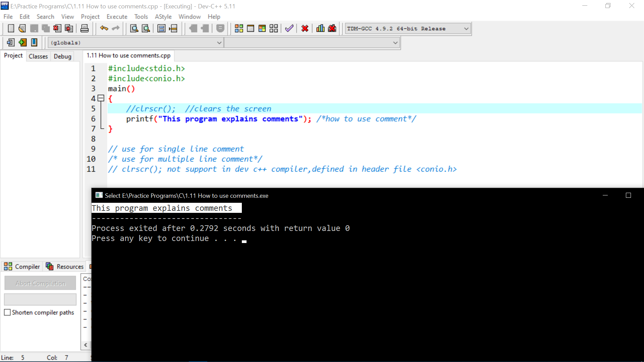Open the View menu
The width and height of the screenshot is (644, 362).
coord(67,17)
